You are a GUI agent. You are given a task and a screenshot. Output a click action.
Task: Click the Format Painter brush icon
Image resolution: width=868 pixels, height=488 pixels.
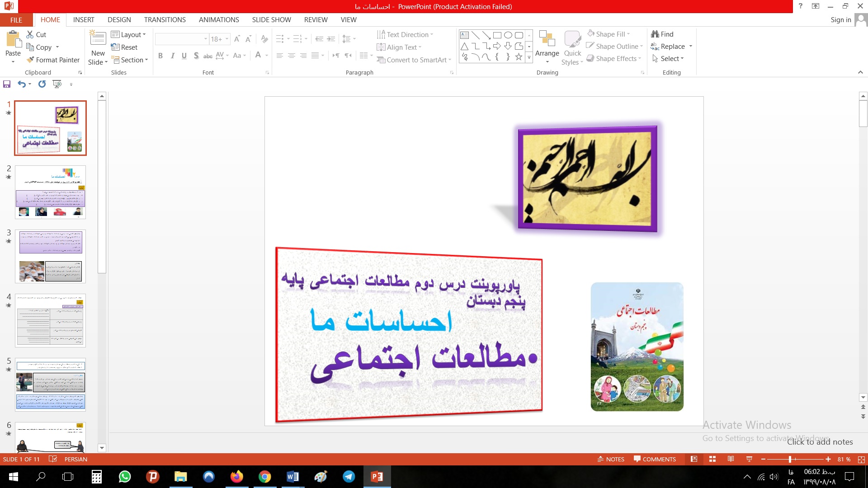30,60
